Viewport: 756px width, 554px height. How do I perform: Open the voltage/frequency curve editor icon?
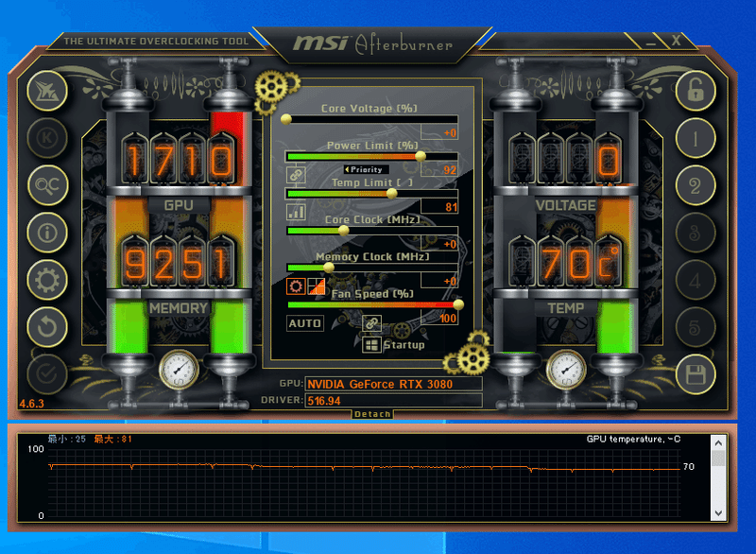[x=296, y=212]
